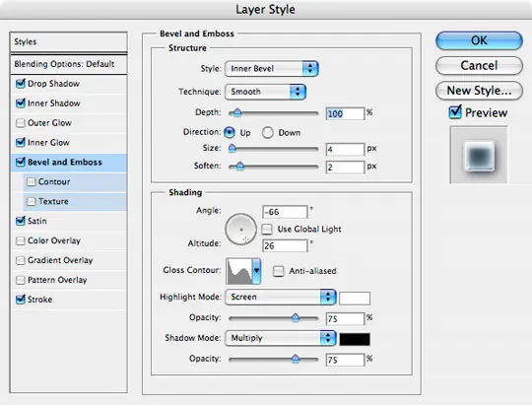Image resolution: width=532 pixels, height=405 pixels.
Task: Click the OK button
Action: (x=479, y=40)
